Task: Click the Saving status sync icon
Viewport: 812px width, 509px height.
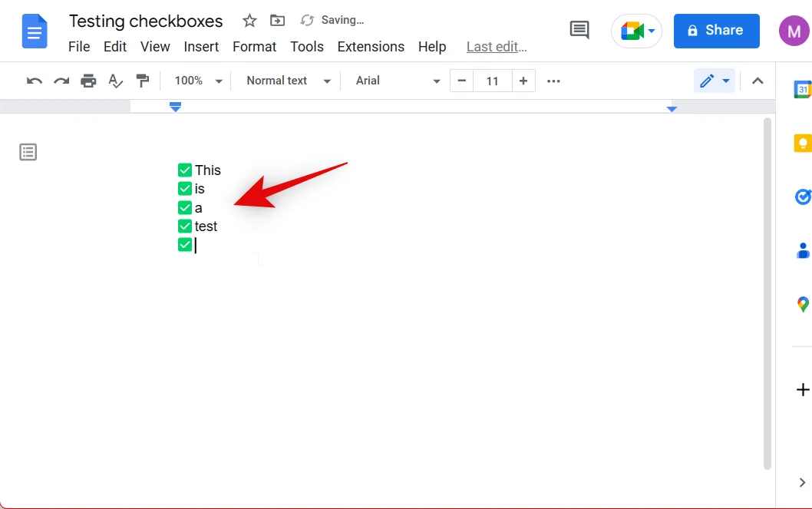Action: point(307,20)
